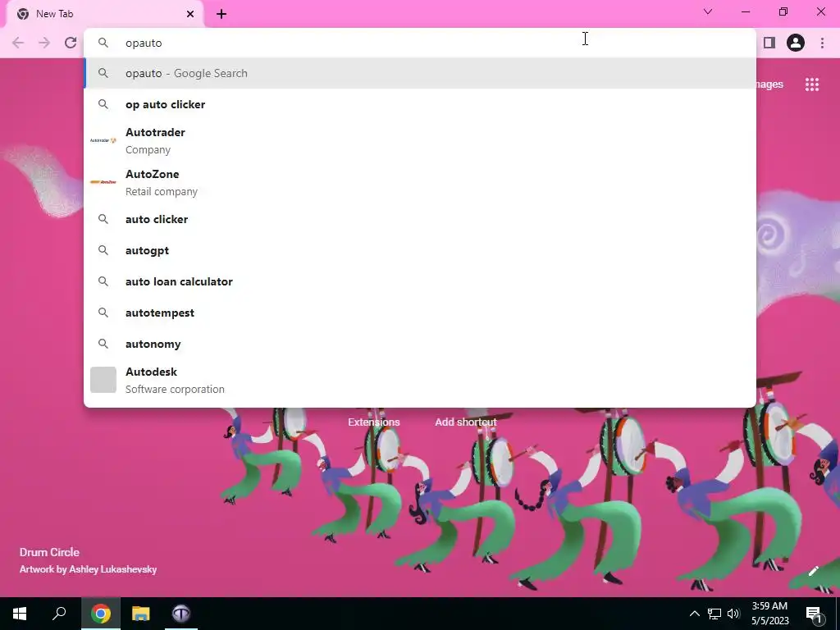Screen dimensions: 840x630
Task: Open the taskbar clock showing 3:59 AM
Action: 769,614
